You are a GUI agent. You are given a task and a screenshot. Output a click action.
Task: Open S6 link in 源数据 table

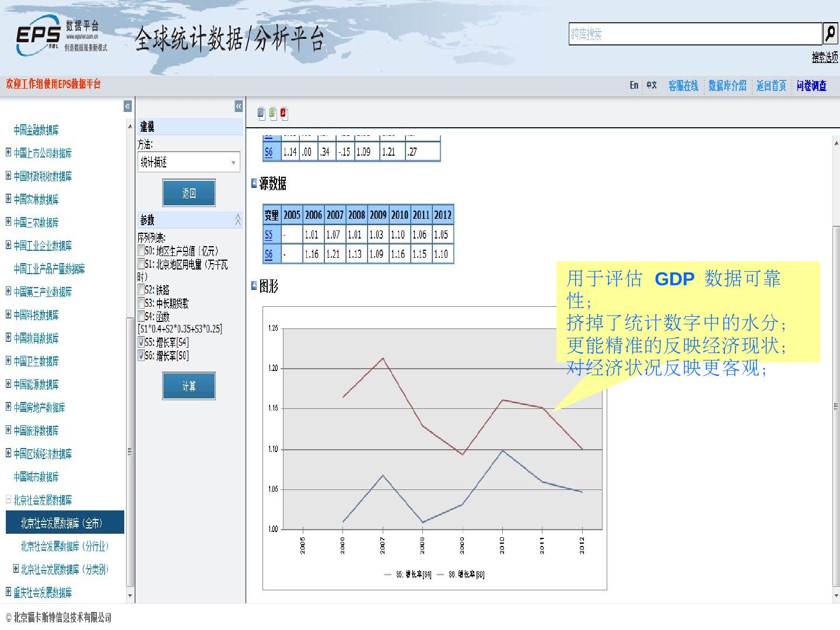[x=268, y=254]
